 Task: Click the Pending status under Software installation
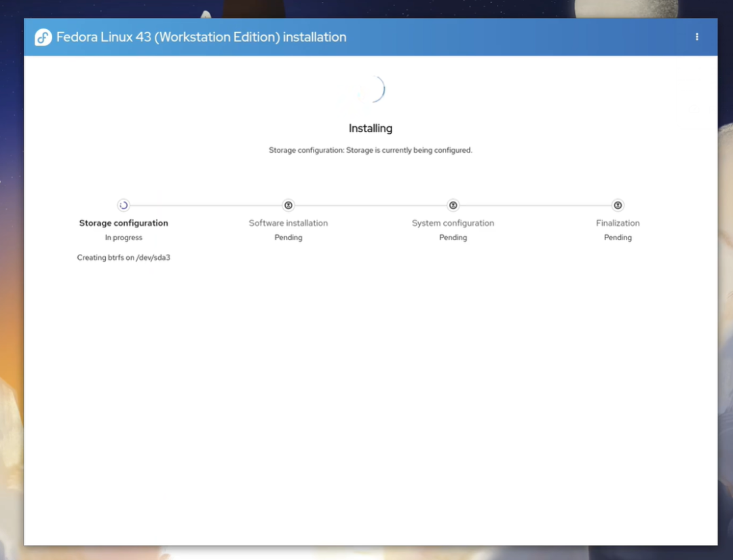288,238
